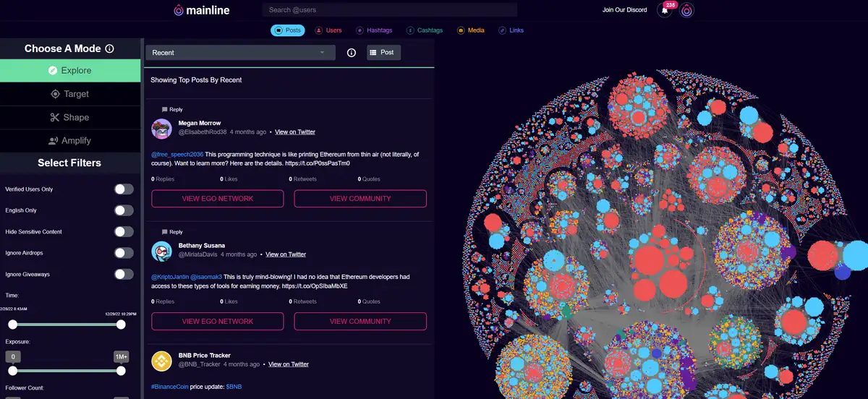Turn on Hide Sensitive Content switch
This screenshot has width=868, height=399.
pyautogui.click(x=124, y=232)
